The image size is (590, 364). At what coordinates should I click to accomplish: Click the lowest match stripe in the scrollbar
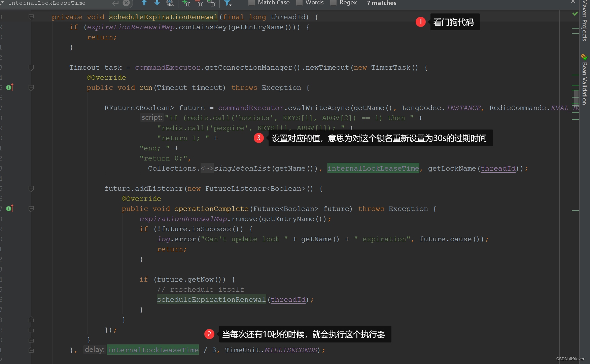575,211
